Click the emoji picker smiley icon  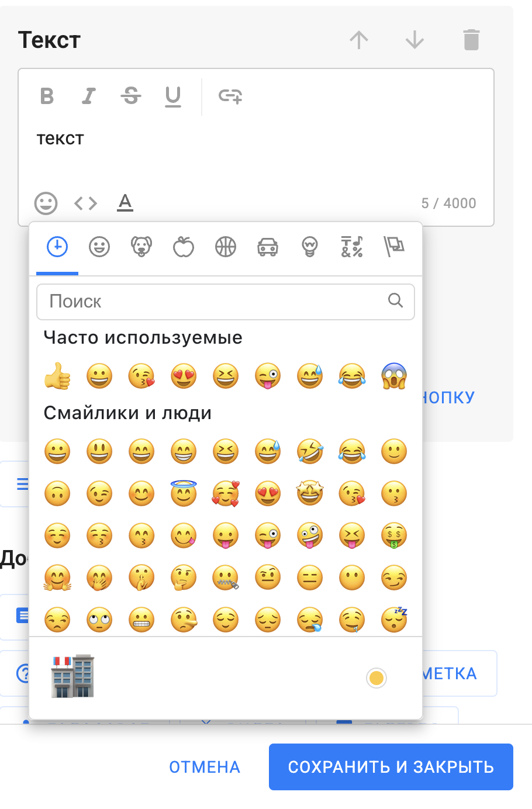(46, 203)
